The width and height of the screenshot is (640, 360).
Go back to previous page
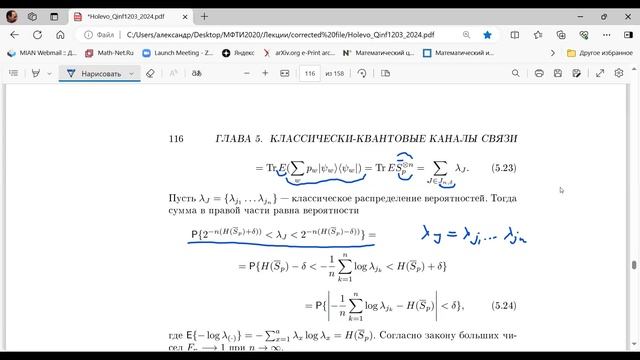click(15, 35)
